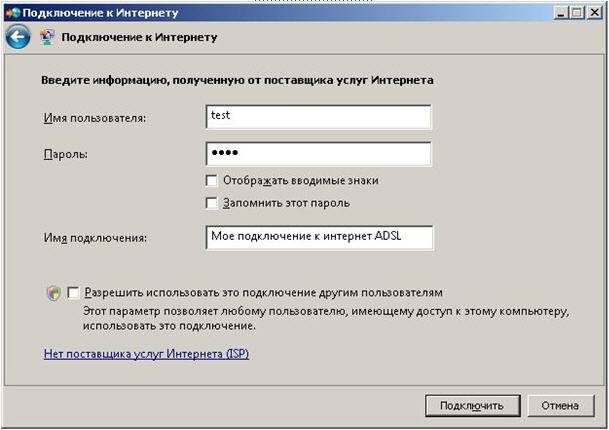The image size is (609, 430).
Task: Click the "Подключение к Интернету" wizard header text
Action: (x=139, y=37)
